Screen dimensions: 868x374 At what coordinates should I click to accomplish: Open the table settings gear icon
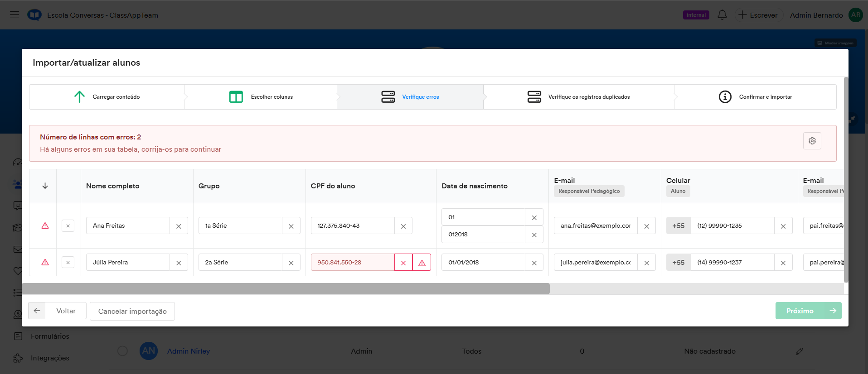coord(812,141)
